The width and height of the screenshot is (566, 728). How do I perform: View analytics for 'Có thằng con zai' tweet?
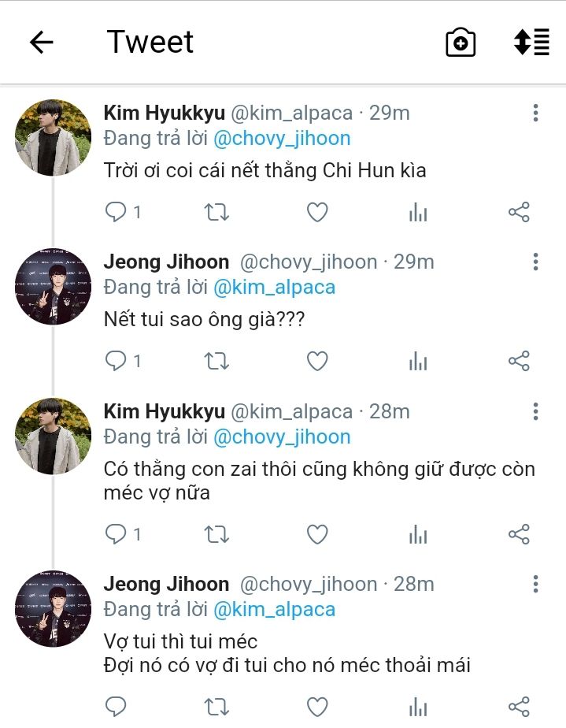[418, 535]
